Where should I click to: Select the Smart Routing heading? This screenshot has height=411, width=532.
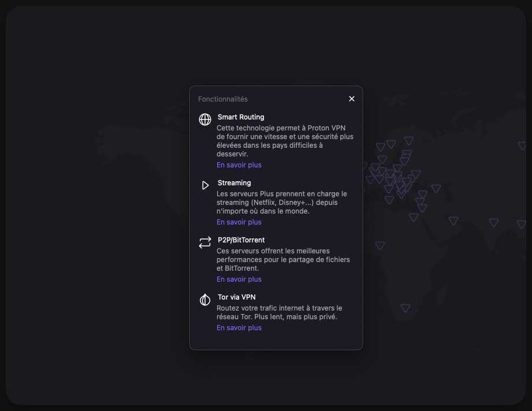pyautogui.click(x=241, y=117)
